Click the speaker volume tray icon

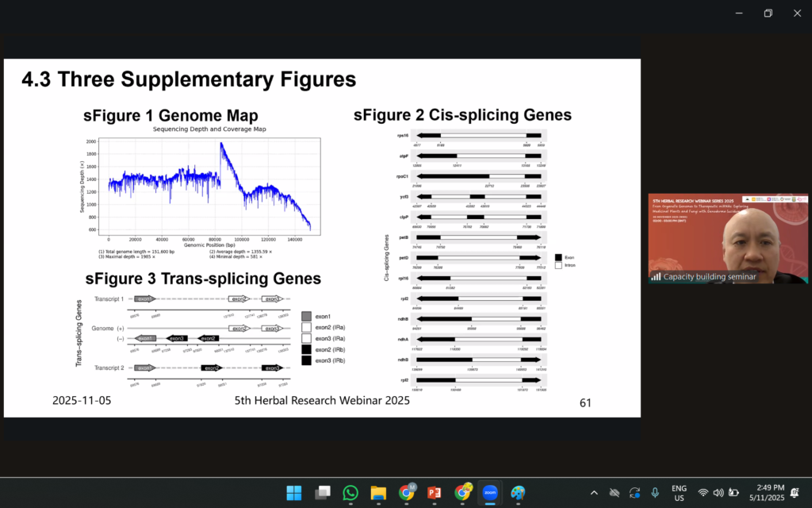pyautogui.click(x=718, y=493)
